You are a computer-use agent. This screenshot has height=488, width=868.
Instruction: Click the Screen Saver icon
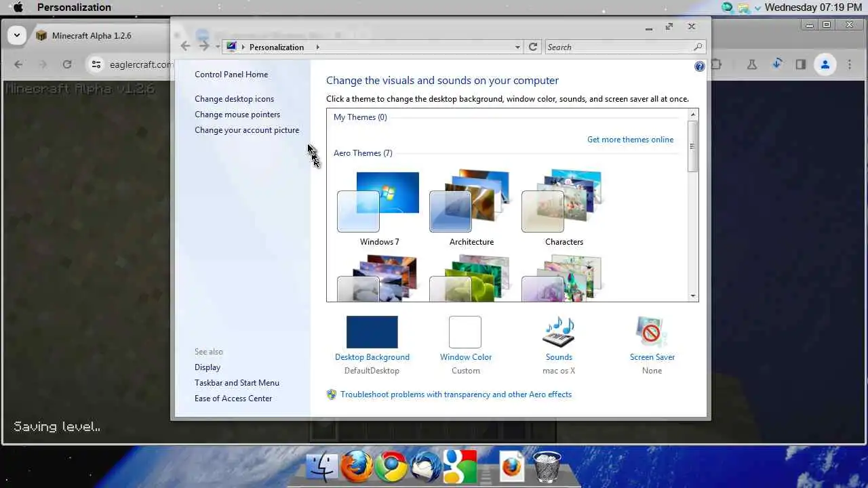(x=652, y=333)
